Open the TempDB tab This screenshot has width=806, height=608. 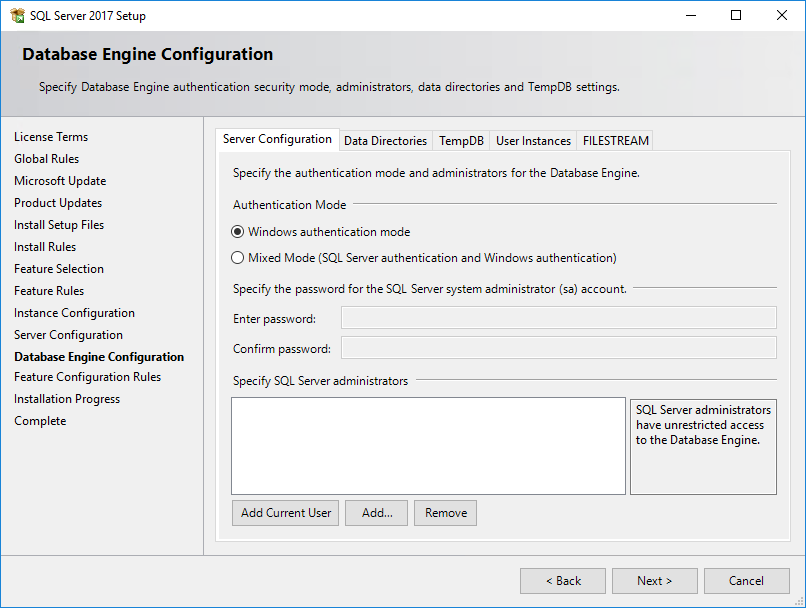pos(461,141)
